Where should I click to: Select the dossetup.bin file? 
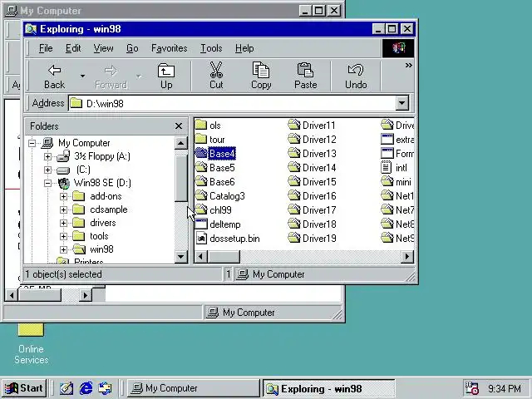pyautogui.click(x=234, y=239)
